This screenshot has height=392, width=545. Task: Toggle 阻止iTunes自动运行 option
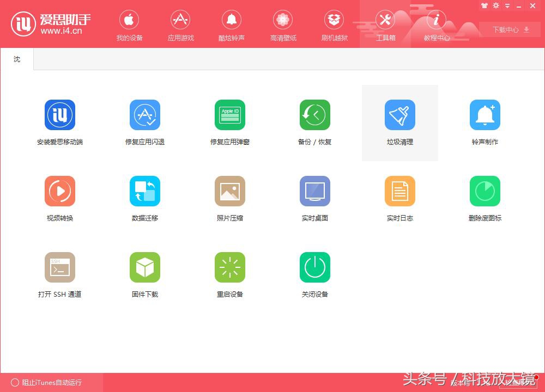[46, 383]
